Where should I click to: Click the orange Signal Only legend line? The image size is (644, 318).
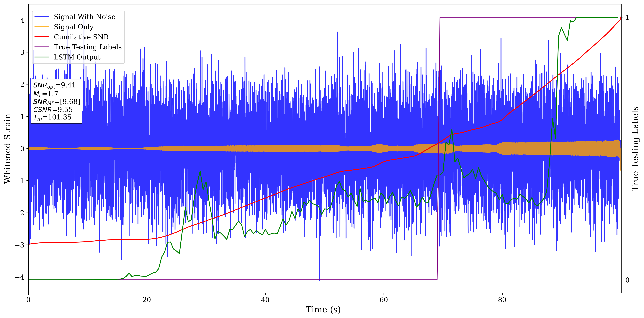42,27
